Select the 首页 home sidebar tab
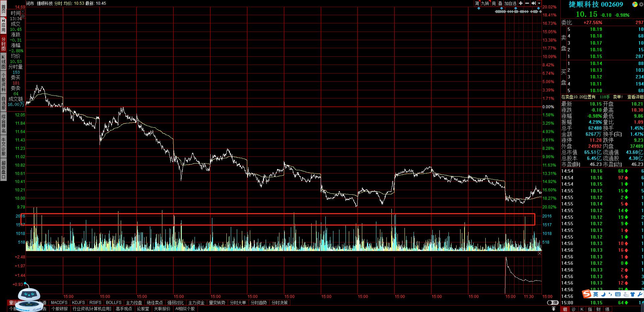The width and height of the screenshot is (644, 312). (x=3, y=9)
